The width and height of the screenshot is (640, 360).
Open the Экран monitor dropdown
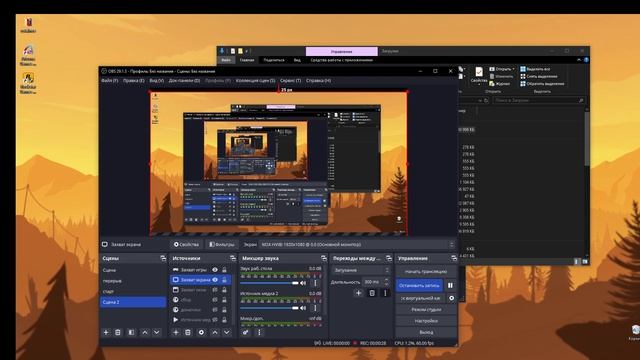click(357, 244)
